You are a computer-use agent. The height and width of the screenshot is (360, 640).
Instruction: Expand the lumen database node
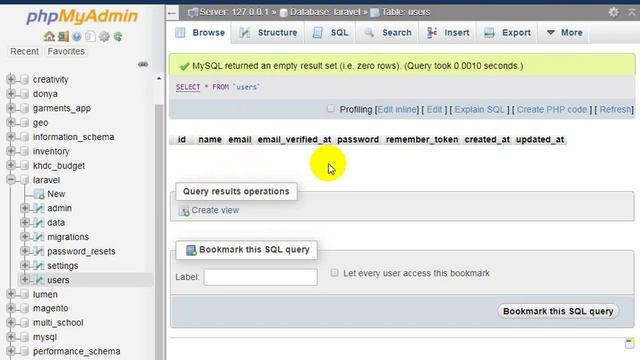coord(11,294)
